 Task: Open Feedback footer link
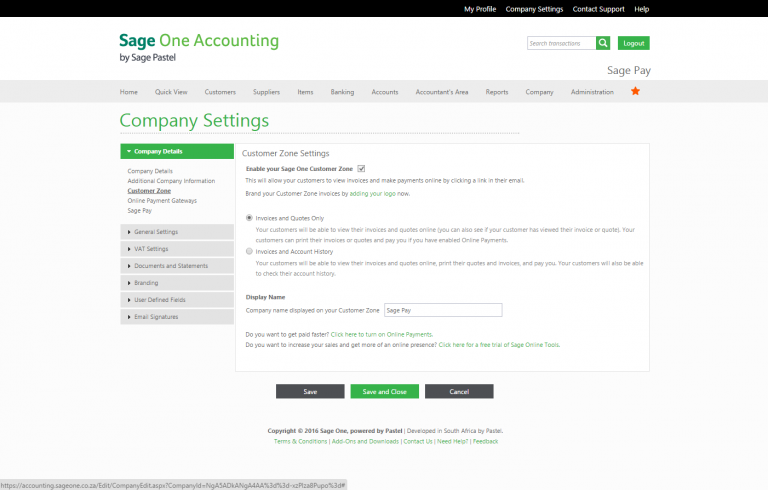485,441
